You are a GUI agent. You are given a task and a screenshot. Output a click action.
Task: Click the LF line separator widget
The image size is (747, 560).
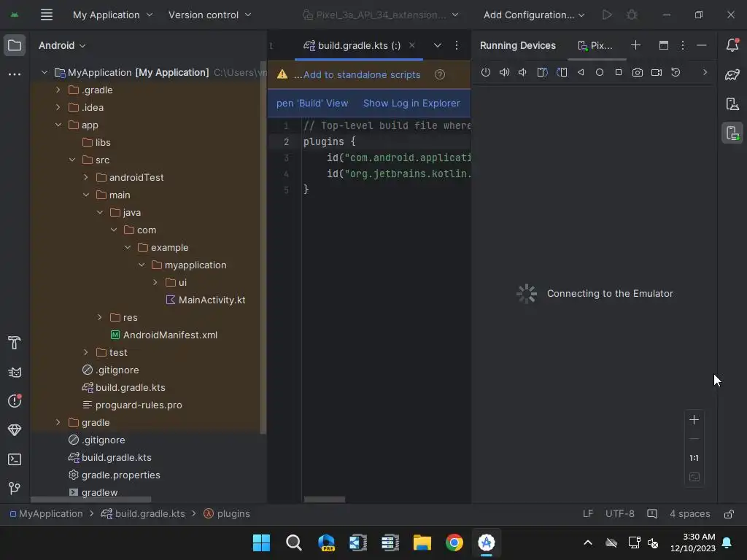point(588,514)
